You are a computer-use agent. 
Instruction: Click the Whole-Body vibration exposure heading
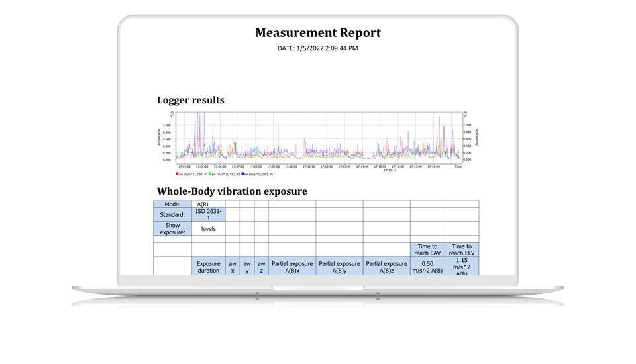coord(231,191)
